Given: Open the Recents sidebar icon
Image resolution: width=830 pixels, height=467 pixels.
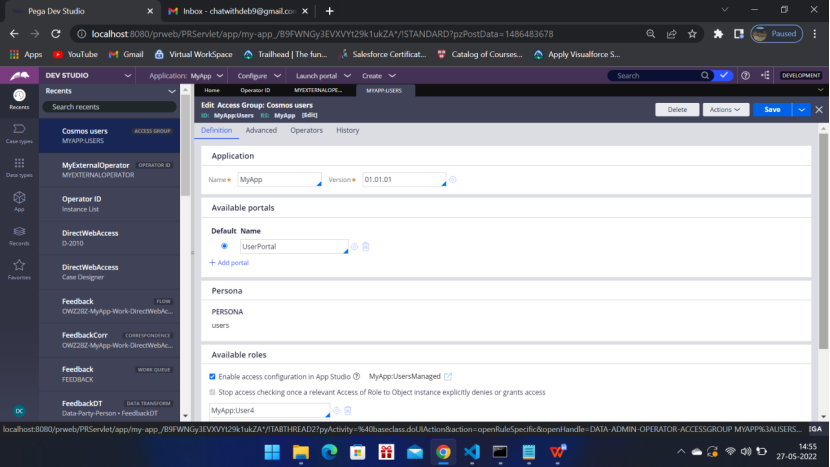Looking at the screenshot, I should (19, 99).
